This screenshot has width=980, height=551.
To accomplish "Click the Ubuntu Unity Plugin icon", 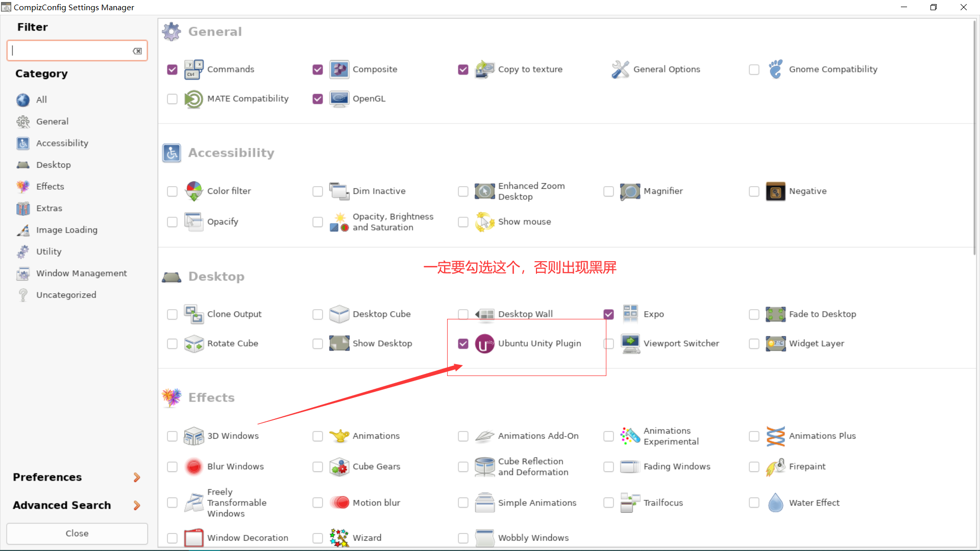I will click(x=484, y=343).
